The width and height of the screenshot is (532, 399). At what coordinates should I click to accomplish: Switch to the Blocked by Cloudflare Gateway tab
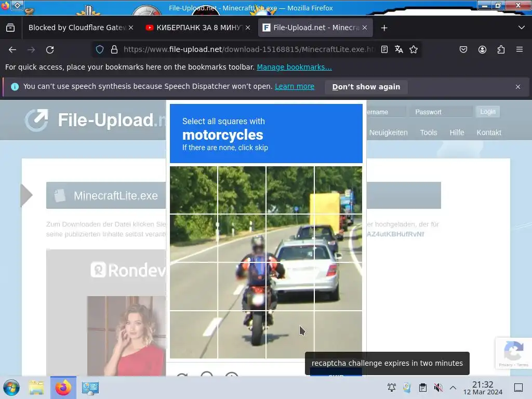(77, 28)
